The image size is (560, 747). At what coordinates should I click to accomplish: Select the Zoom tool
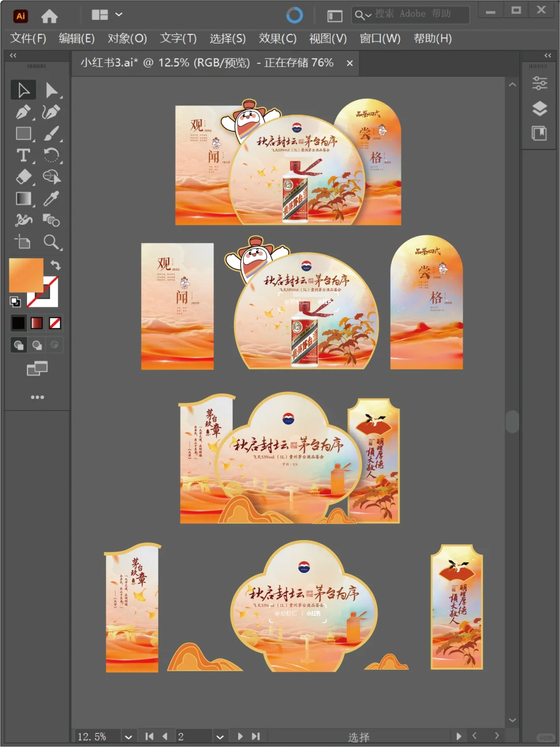click(51, 242)
